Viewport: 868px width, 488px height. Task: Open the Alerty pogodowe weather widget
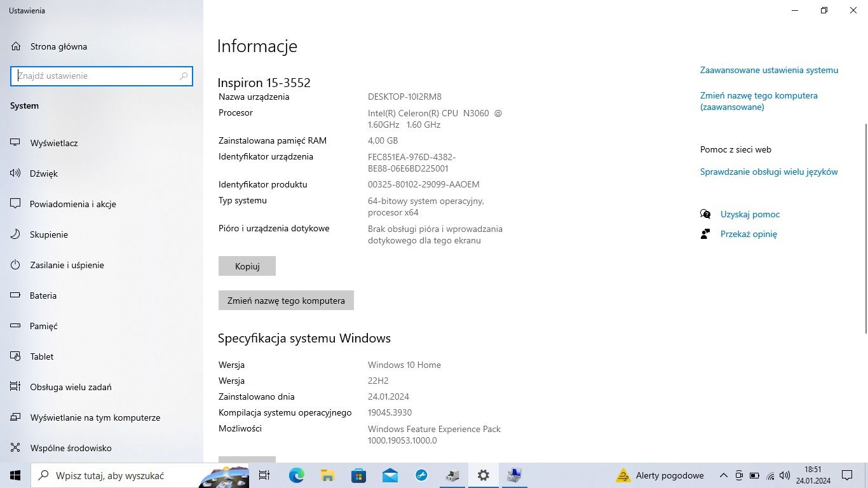(x=660, y=475)
